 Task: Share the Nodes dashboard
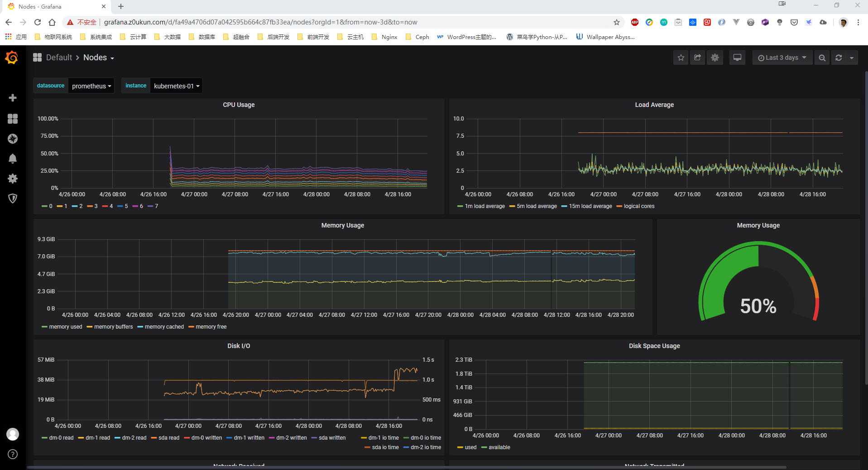697,58
